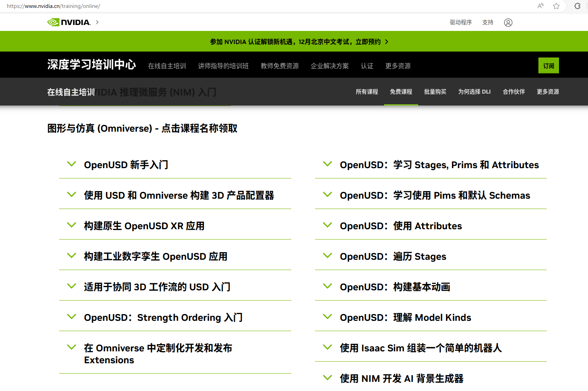Expand 构建原生 OpenUSD XR 应用 course
The image size is (588, 391).
click(71, 225)
